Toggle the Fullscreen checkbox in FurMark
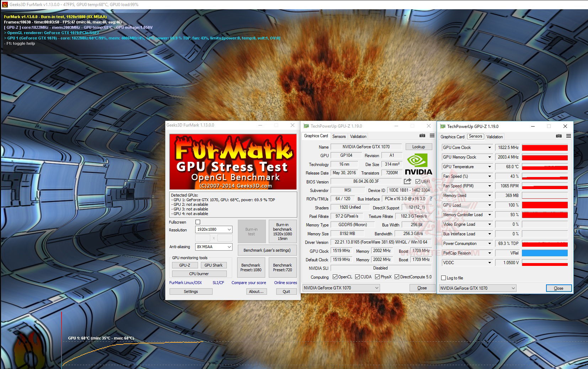Screen dimensions: 588x369 (x=198, y=222)
